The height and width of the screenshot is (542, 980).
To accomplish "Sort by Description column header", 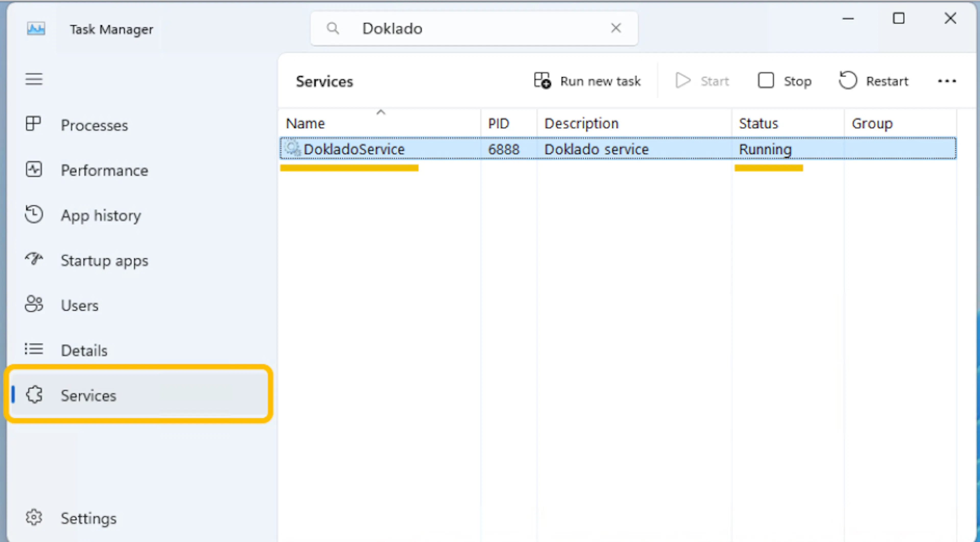I will coord(634,123).
